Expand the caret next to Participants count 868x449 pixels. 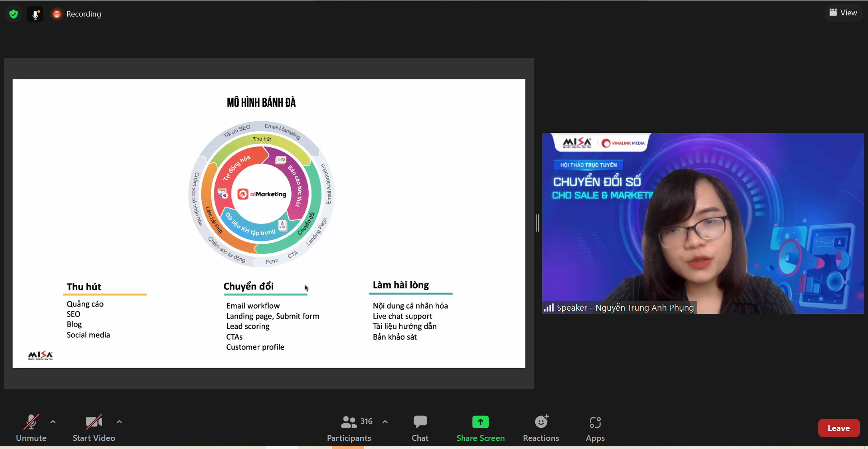[x=385, y=422]
